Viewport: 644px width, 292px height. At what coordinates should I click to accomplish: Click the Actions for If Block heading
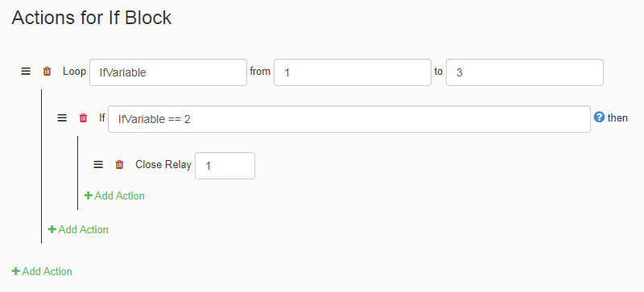point(92,18)
